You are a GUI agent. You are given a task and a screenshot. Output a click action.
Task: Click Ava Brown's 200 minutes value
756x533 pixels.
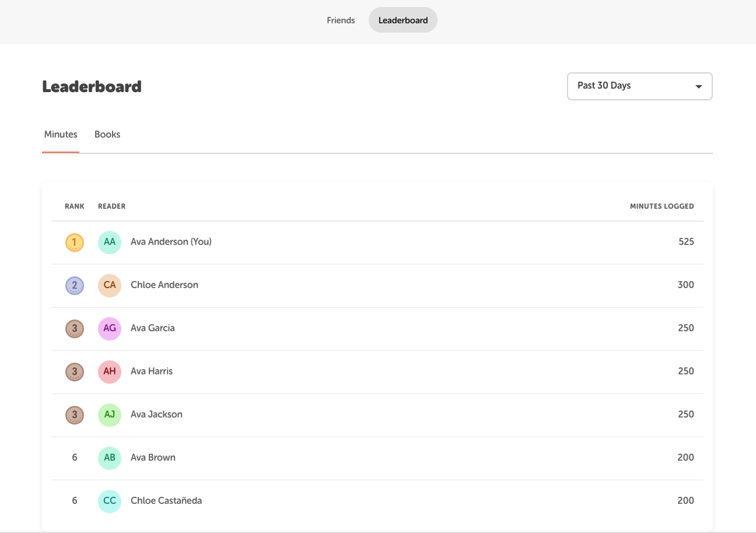coord(686,457)
